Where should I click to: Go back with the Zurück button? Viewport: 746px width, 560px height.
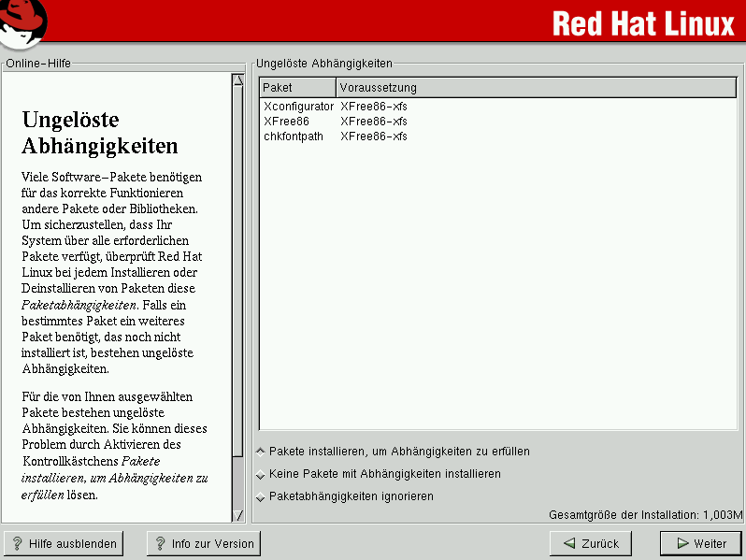coord(591,543)
